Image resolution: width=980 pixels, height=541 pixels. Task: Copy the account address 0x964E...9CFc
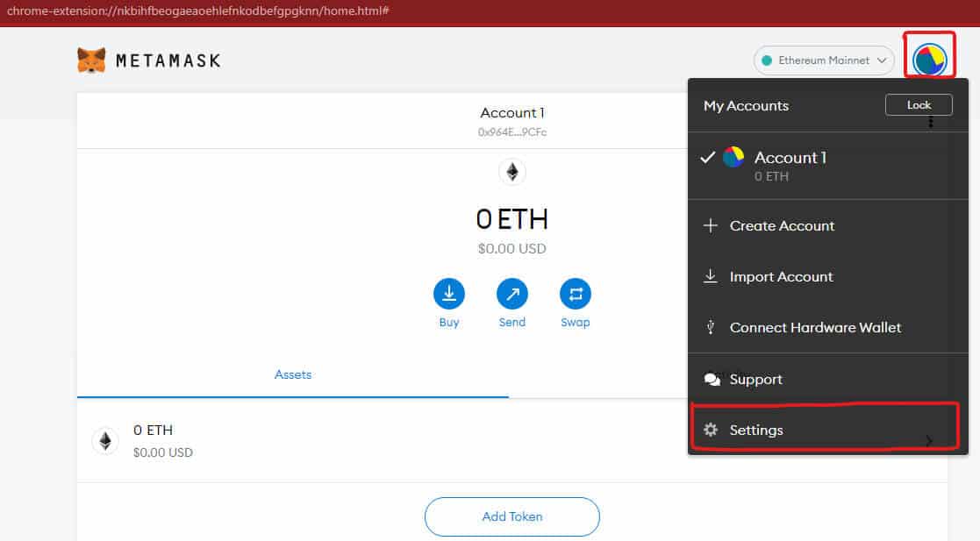pyautogui.click(x=511, y=132)
